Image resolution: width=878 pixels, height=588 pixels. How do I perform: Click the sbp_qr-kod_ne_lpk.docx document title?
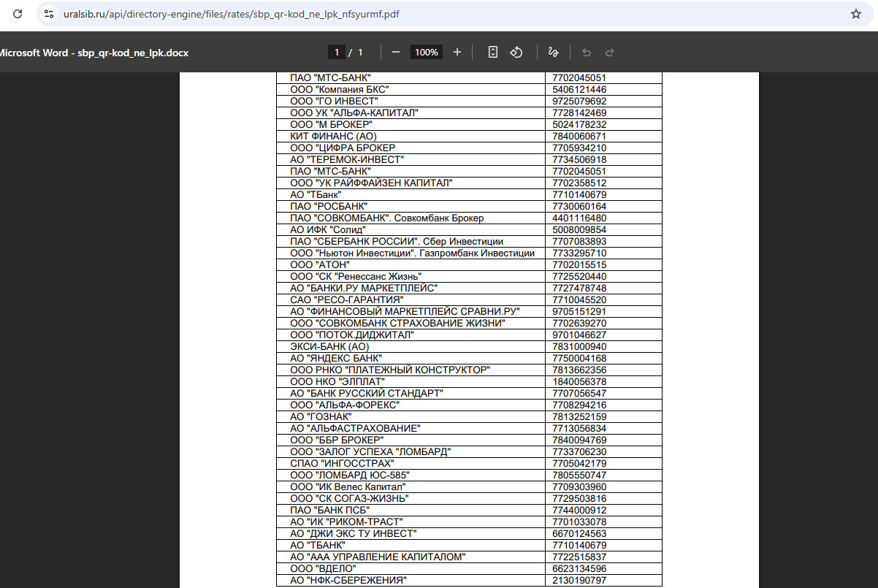coord(93,53)
